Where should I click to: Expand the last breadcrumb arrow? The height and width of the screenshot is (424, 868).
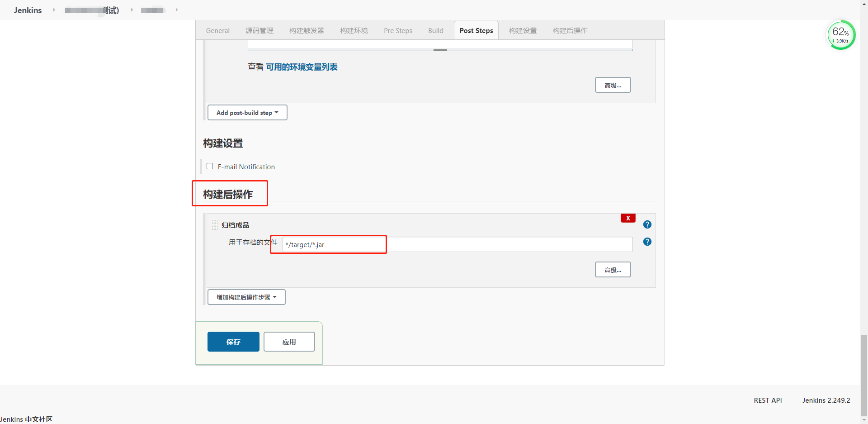tap(176, 10)
